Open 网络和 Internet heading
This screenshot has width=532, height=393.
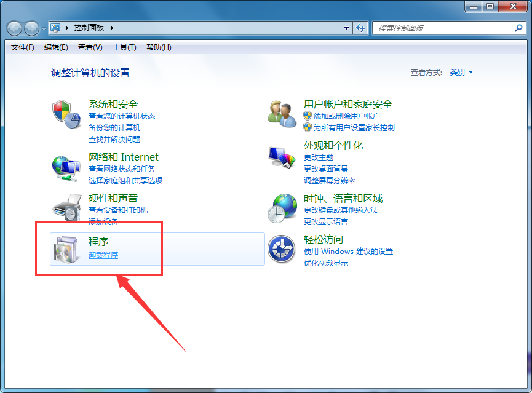[x=124, y=157]
